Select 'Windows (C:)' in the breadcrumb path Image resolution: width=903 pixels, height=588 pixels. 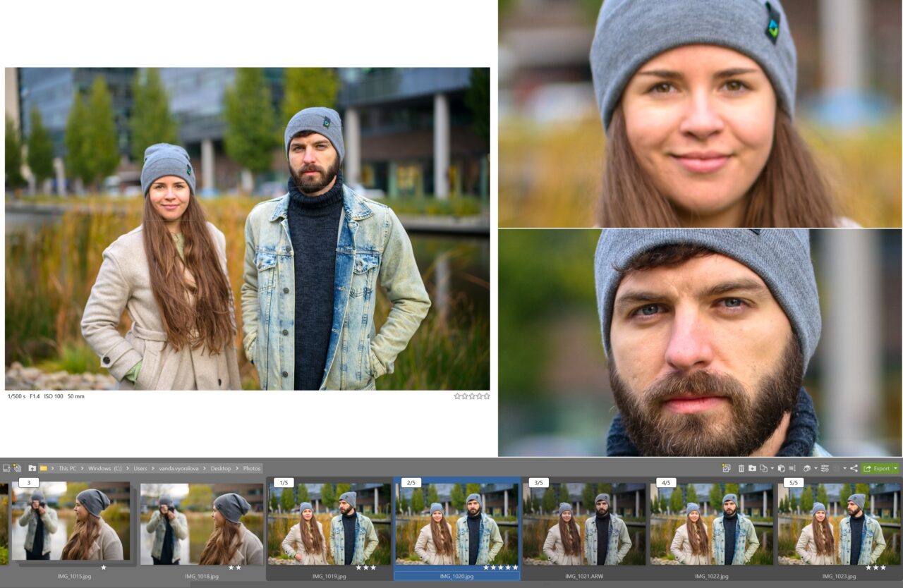point(105,468)
